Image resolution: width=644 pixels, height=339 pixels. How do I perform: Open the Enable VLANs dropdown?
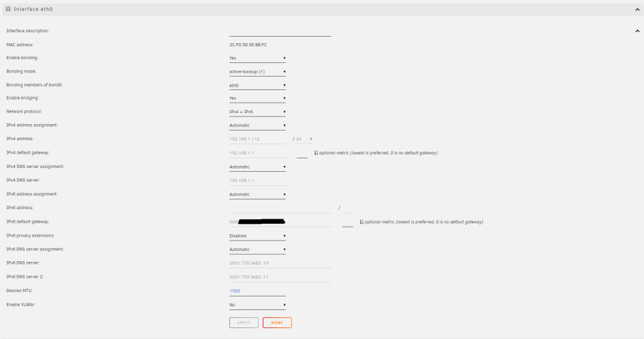click(258, 305)
